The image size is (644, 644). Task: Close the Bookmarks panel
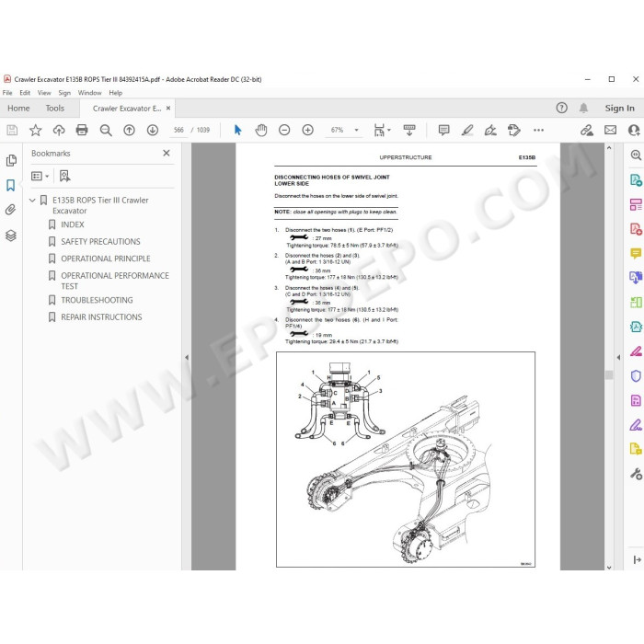point(167,154)
